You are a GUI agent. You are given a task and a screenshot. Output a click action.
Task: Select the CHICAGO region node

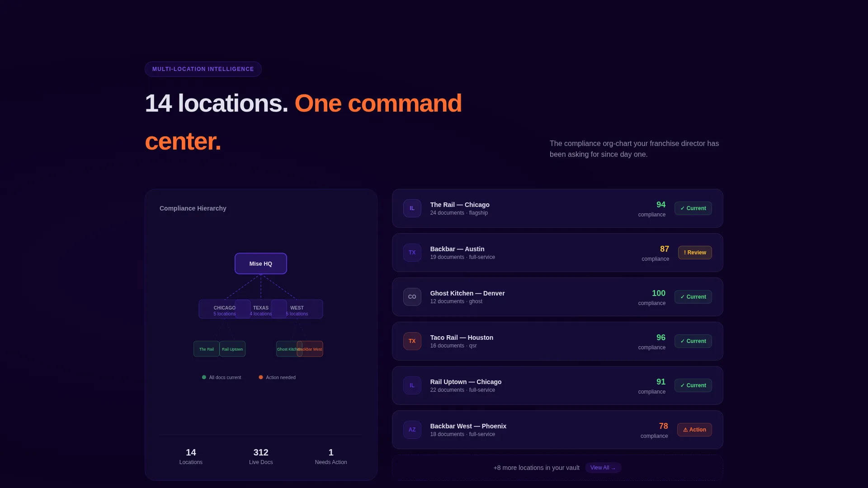pyautogui.click(x=225, y=309)
